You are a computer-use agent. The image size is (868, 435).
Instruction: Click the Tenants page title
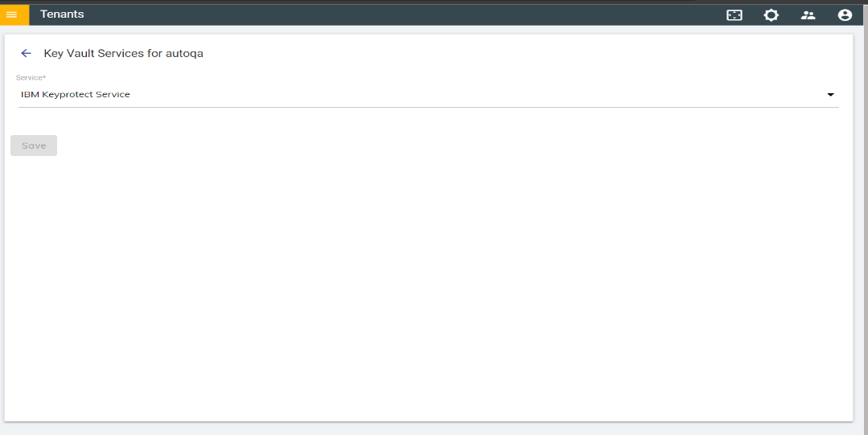62,14
